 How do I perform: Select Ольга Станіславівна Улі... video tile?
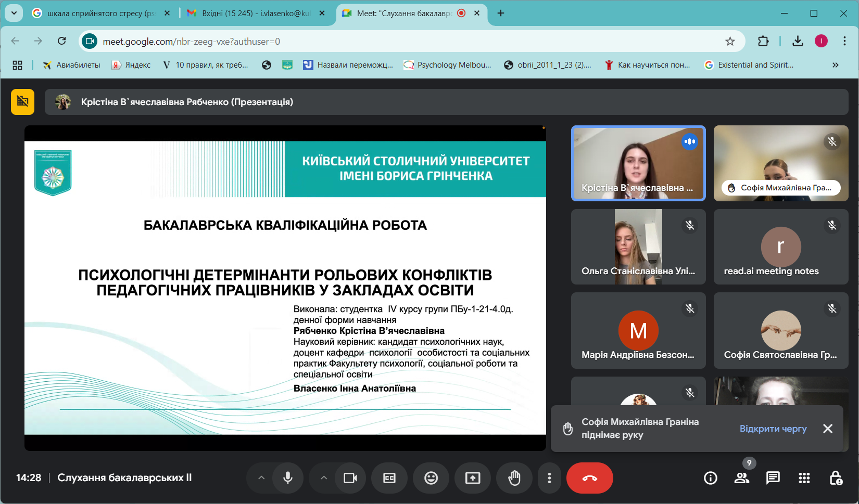pos(638,247)
